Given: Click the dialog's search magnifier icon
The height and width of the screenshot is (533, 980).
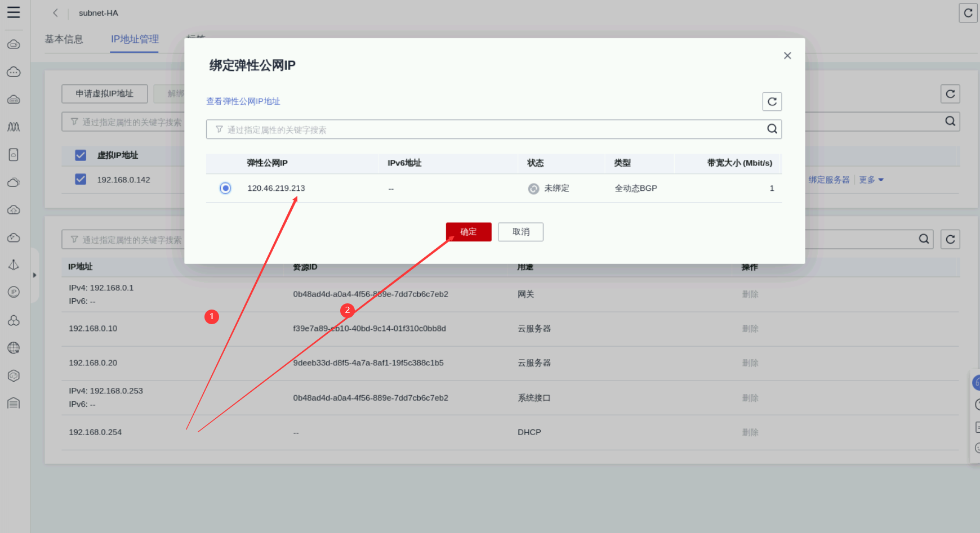Looking at the screenshot, I should [x=772, y=129].
